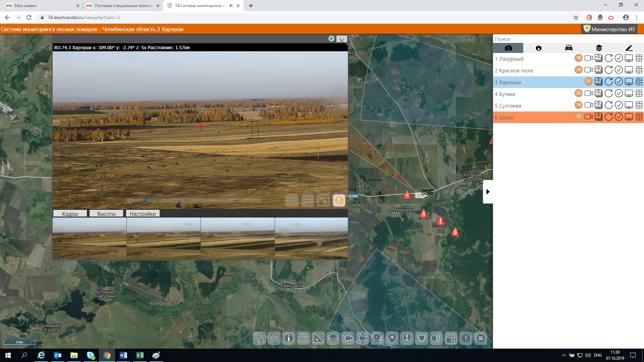The height and width of the screenshot is (362, 644).
Task: Open the map layers stack tool
Action: click(x=333, y=339)
